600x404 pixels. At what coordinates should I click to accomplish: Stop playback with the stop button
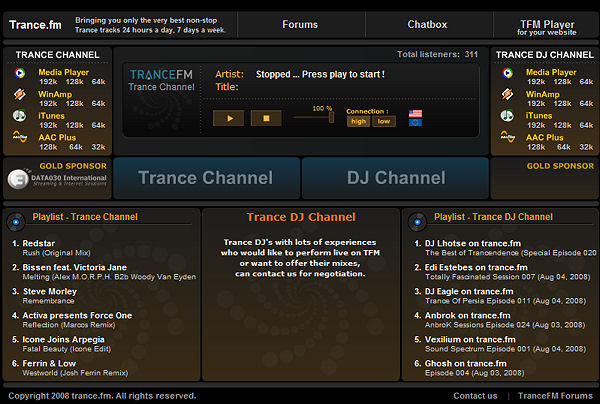[x=266, y=118]
